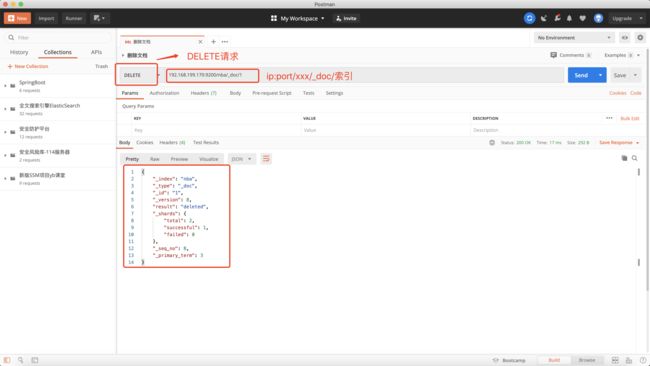The height and width of the screenshot is (366, 650).
Task: Select the response Cookies tab
Action: (145, 143)
